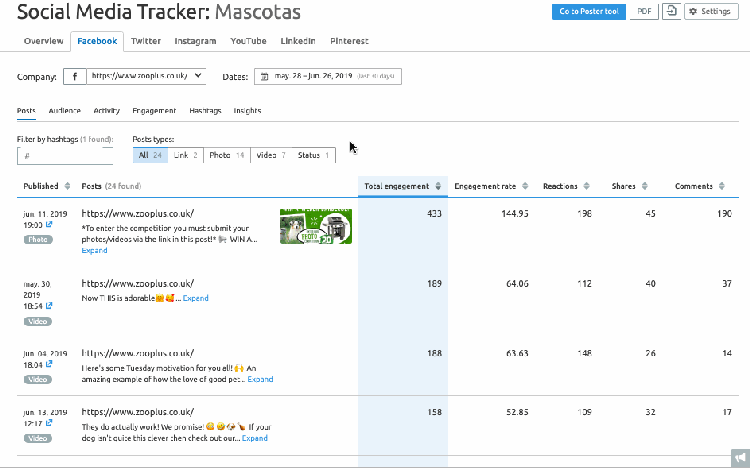Click the megaphone feedback icon
750x468 pixels.
[740, 457]
